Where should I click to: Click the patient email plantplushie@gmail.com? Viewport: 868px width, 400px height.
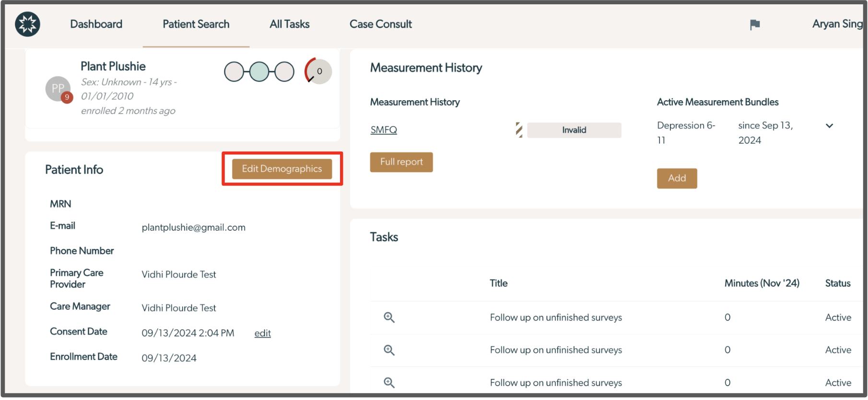point(193,227)
